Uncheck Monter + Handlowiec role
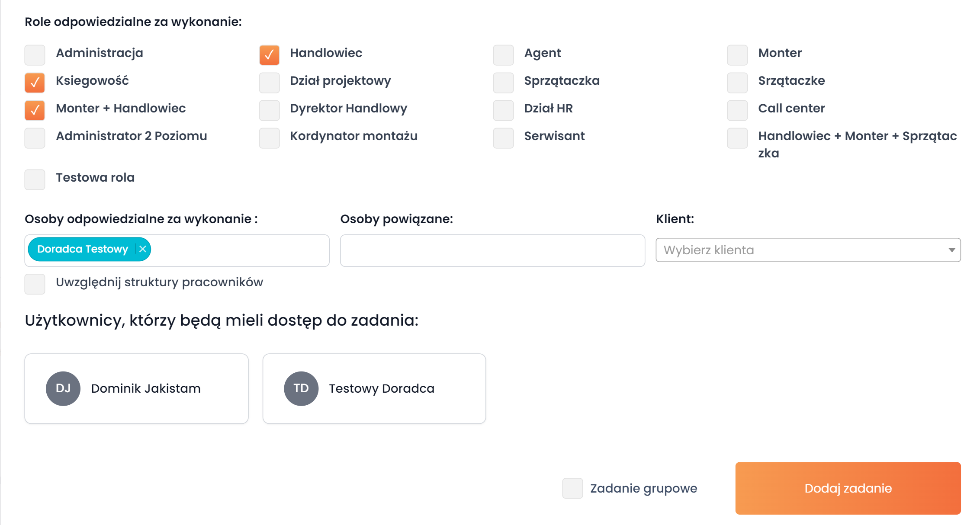Viewport: 980px width, 525px height. 35,110
